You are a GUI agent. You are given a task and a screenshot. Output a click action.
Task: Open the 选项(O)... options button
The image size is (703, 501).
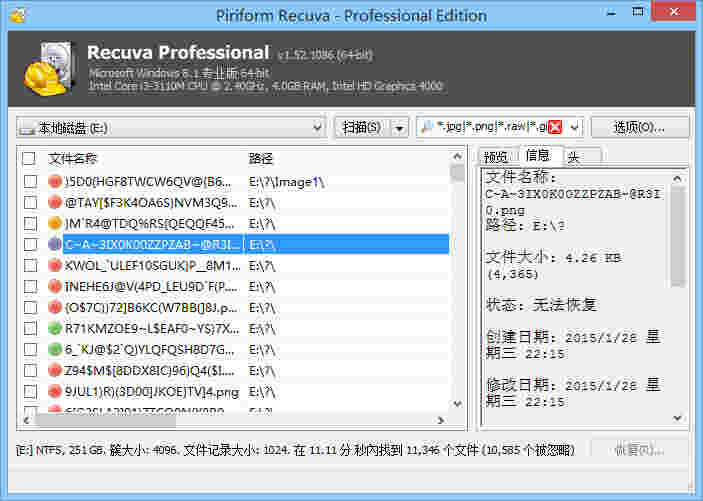[639, 128]
